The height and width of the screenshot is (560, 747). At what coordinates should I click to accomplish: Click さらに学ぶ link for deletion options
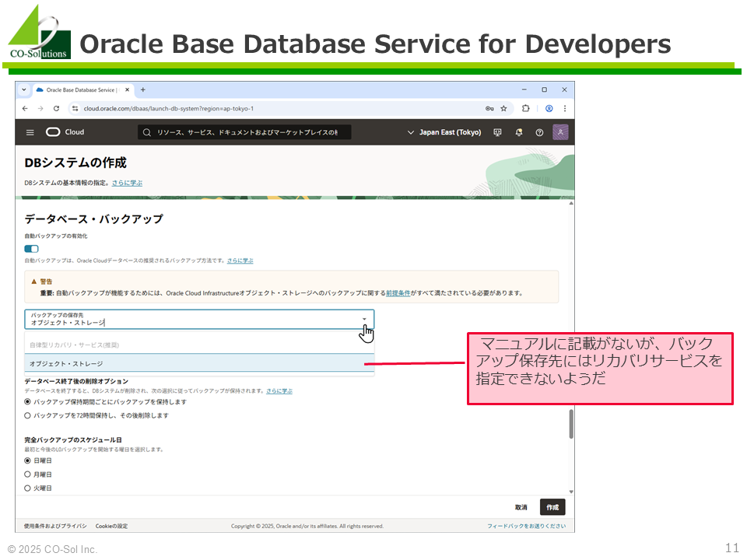(279, 391)
